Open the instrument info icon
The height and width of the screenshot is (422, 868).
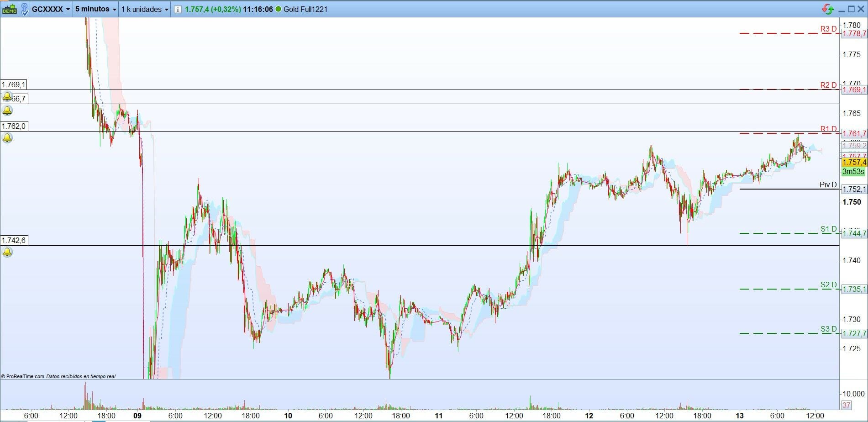point(178,9)
